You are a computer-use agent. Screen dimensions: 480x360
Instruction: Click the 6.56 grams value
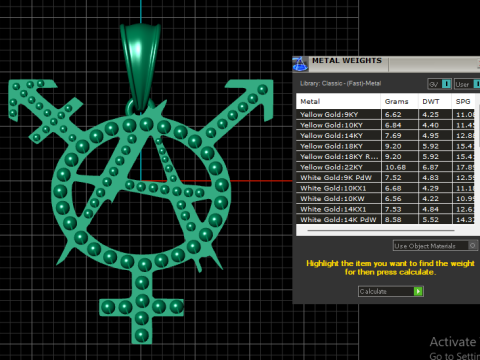point(393,199)
